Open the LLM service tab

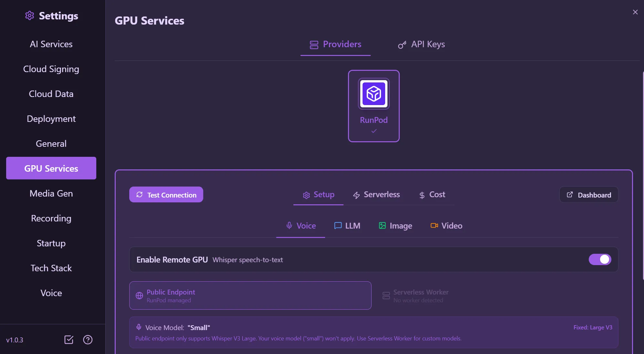point(347,226)
